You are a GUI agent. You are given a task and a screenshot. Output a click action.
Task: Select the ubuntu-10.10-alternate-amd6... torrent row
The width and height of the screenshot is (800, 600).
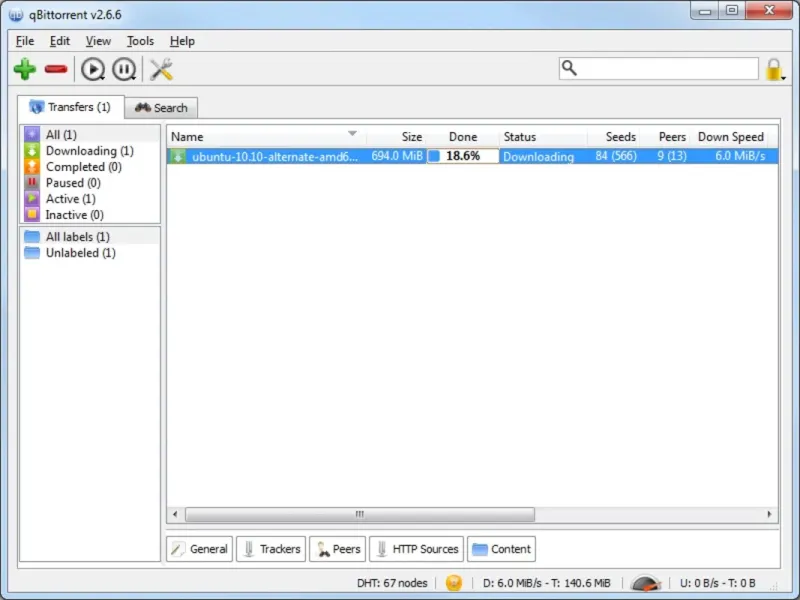click(x=472, y=156)
